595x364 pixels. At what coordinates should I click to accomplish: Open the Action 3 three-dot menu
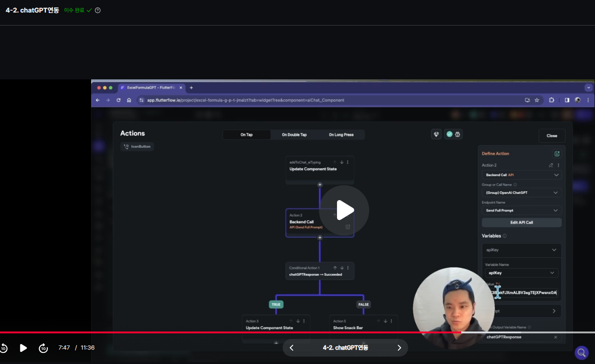(304, 321)
